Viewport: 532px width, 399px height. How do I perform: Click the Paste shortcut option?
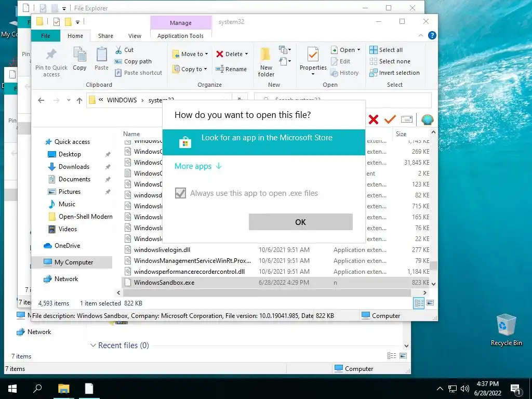[138, 73]
